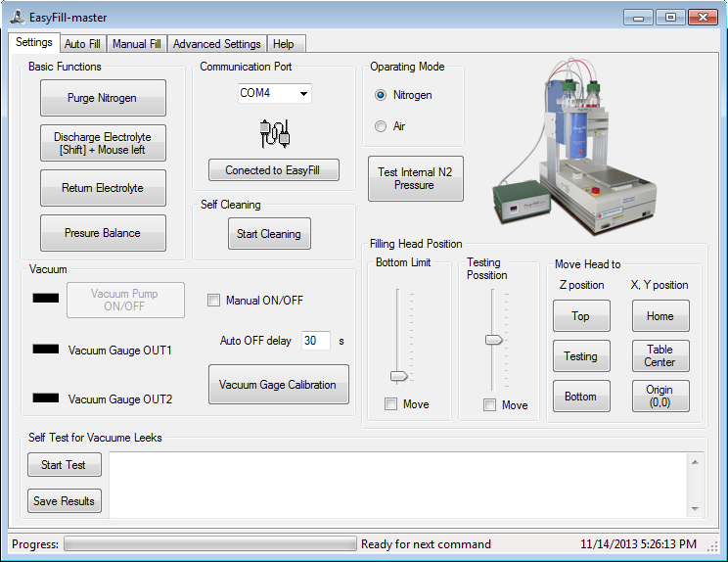Move head to Testing Z position
728x562 pixels.
581,356
